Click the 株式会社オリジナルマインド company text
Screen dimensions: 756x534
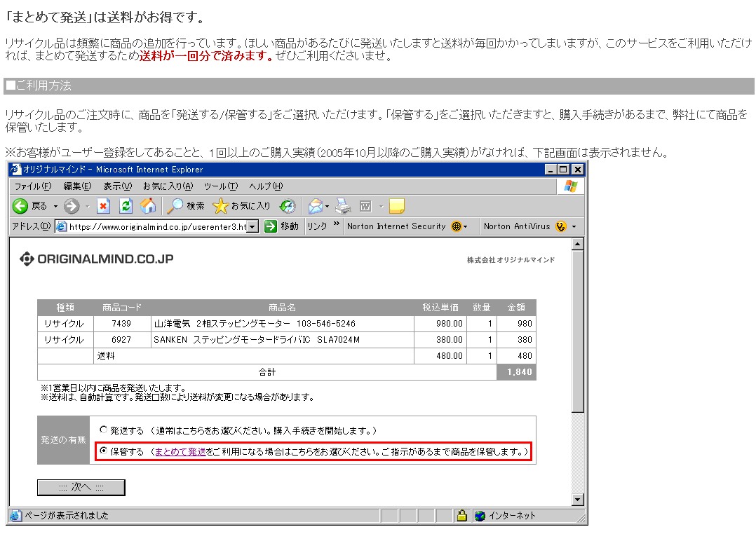[x=511, y=260]
